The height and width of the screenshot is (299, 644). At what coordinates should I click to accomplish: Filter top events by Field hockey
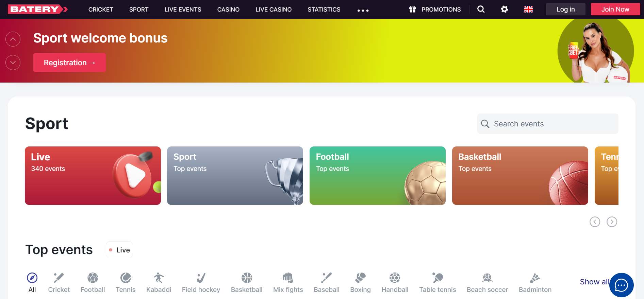pyautogui.click(x=201, y=282)
